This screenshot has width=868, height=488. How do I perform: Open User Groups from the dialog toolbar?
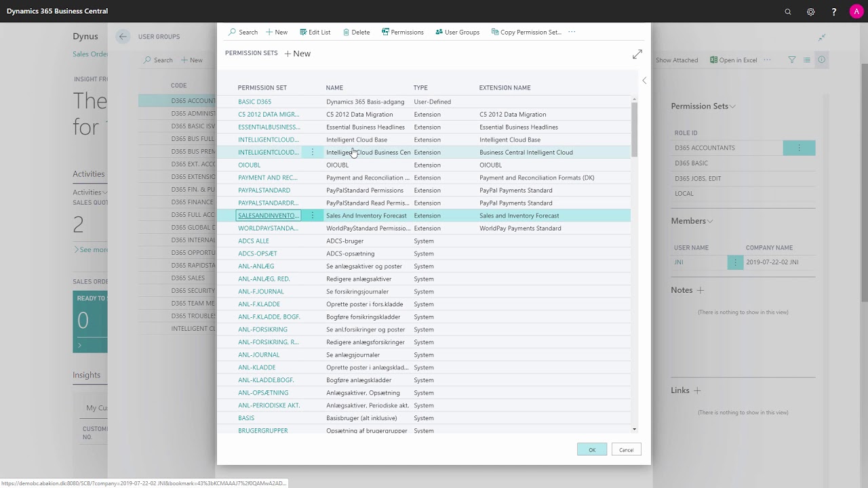click(457, 32)
